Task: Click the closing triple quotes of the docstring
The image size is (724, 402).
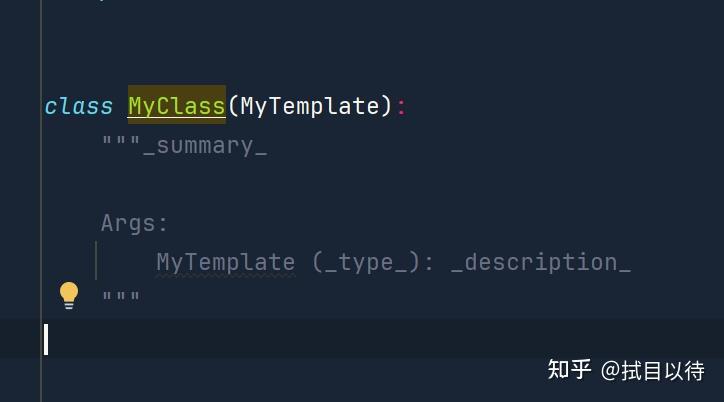Action: [121, 298]
